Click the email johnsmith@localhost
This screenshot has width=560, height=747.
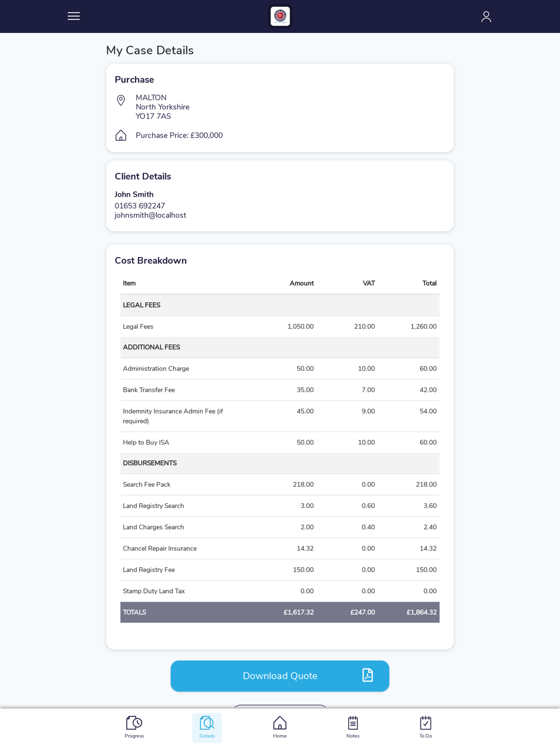(x=150, y=216)
